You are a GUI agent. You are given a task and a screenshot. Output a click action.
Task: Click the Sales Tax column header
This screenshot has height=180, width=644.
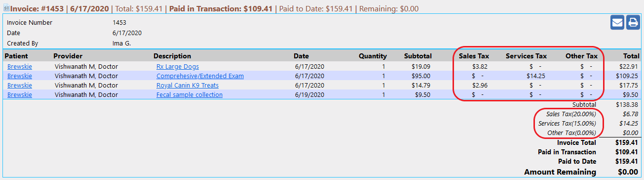(x=474, y=56)
